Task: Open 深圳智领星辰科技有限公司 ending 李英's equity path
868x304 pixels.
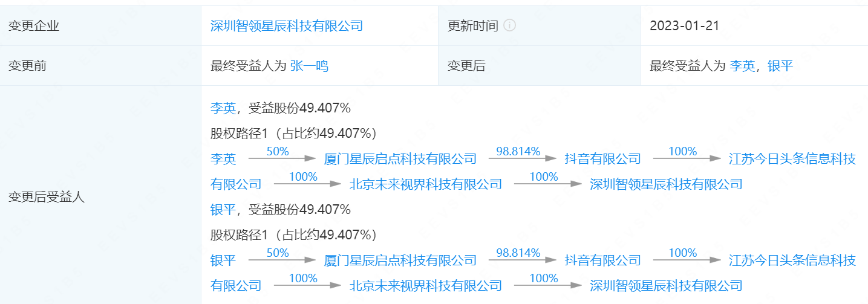Action: tap(666, 184)
